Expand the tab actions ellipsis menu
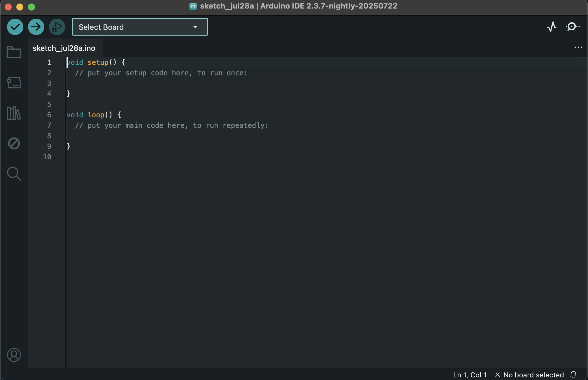The height and width of the screenshot is (380, 588). coord(578,48)
